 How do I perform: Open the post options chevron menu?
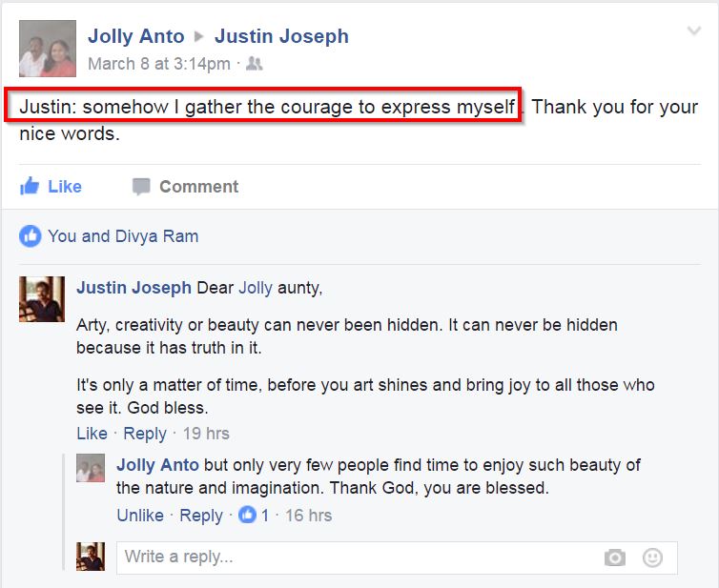coord(694,30)
